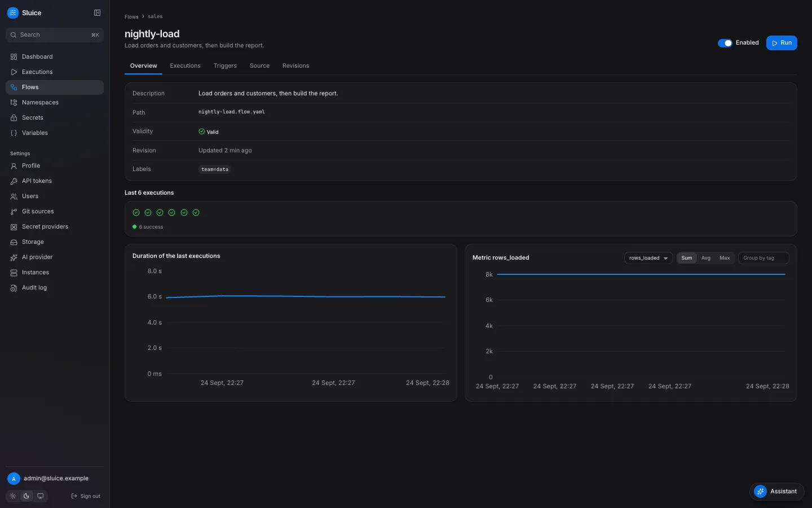Click the team=data label chip
Screen dimensions: 812x508
click(x=215, y=169)
